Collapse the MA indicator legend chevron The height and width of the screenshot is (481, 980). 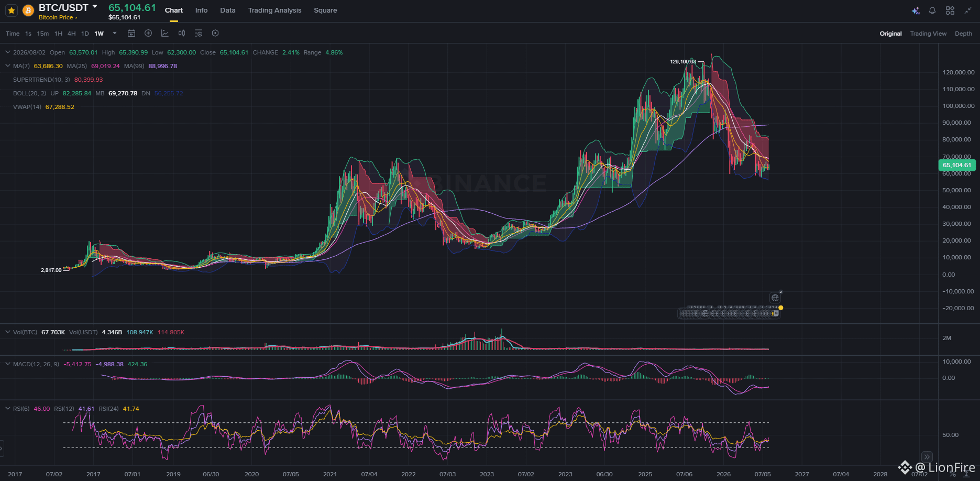pyautogui.click(x=8, y=66)
